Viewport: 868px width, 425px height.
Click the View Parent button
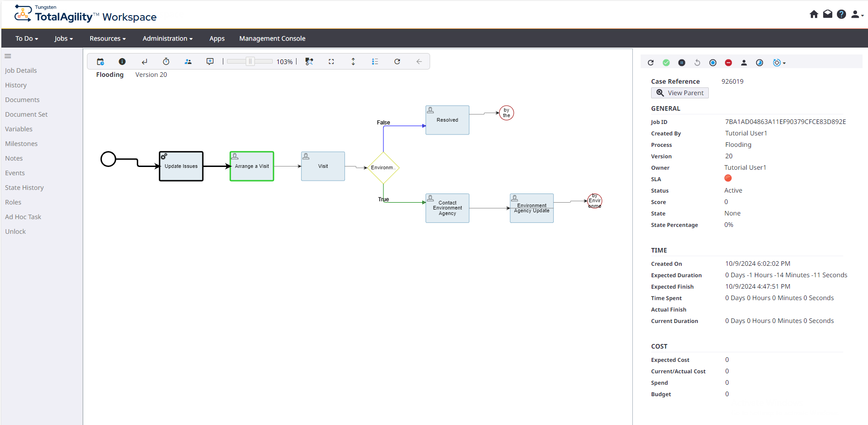tap(680, 93)
